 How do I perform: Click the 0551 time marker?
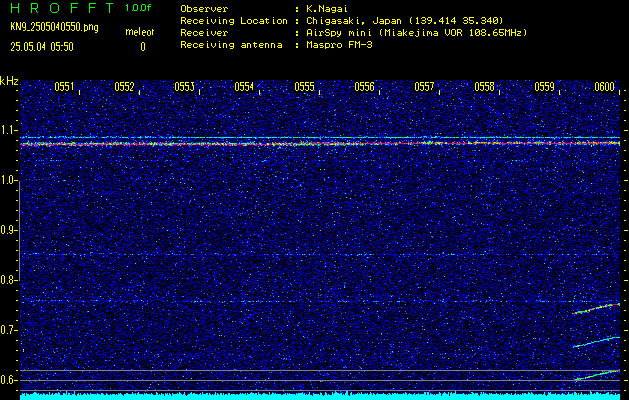coord(64,87)
